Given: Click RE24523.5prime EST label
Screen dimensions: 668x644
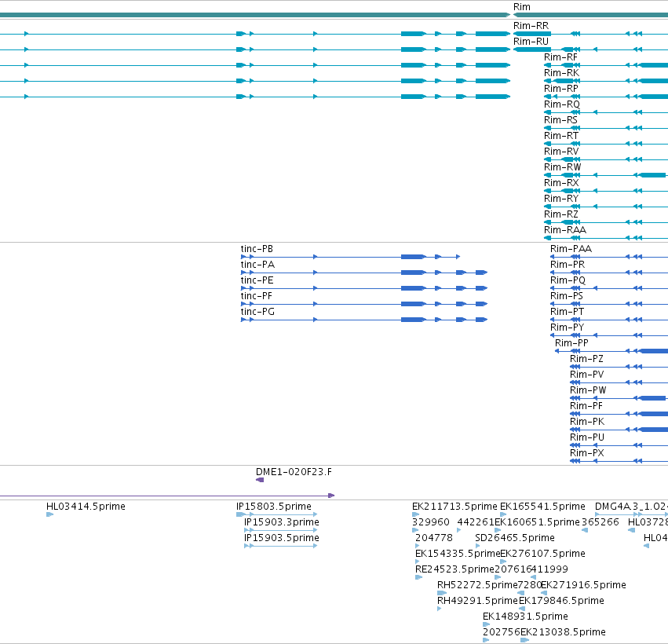Looking at the screenshot, I should tap(454, 570).
